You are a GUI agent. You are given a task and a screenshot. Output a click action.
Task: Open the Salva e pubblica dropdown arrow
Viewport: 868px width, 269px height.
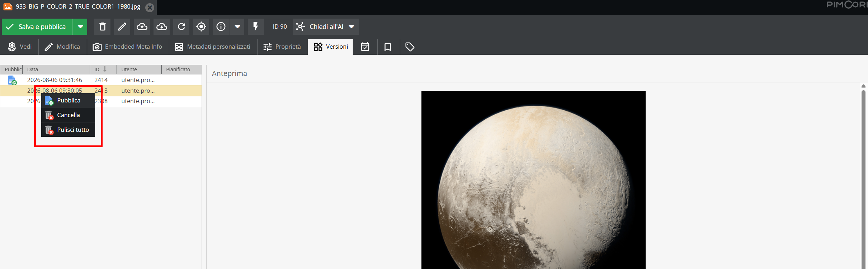[x=80, y=27]
